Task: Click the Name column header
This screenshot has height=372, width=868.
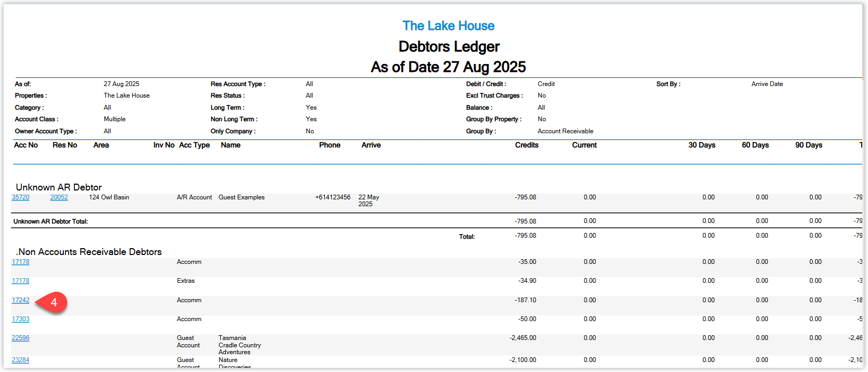Action: click(x=231, y=145)
